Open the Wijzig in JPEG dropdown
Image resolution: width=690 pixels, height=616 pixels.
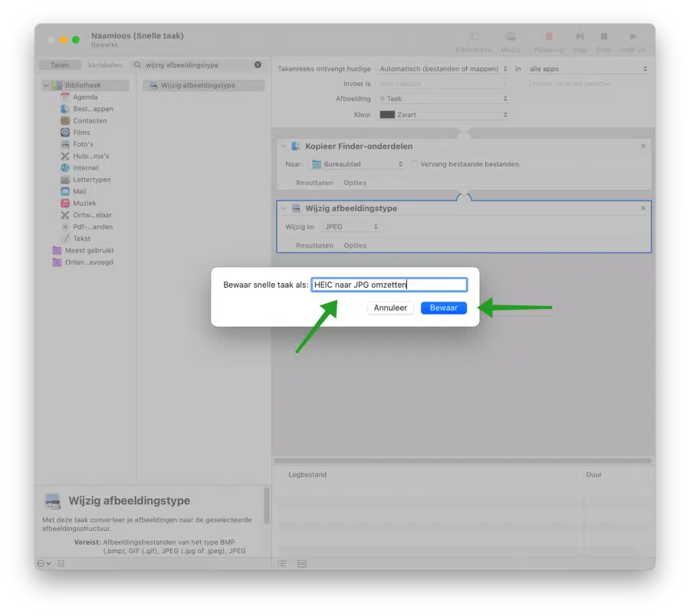(x=350, y=227)
